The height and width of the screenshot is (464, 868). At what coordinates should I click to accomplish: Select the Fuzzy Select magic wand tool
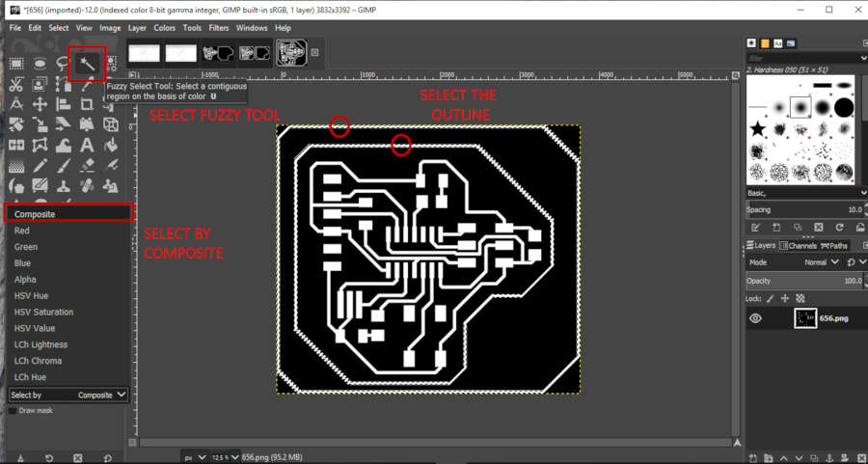87,64
